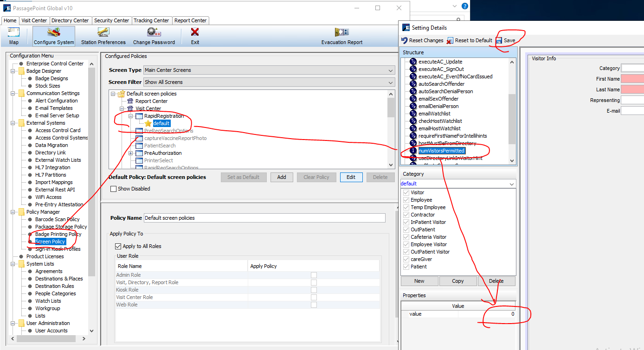Select Screen Policy in Configuration Menu

point(50,242)
